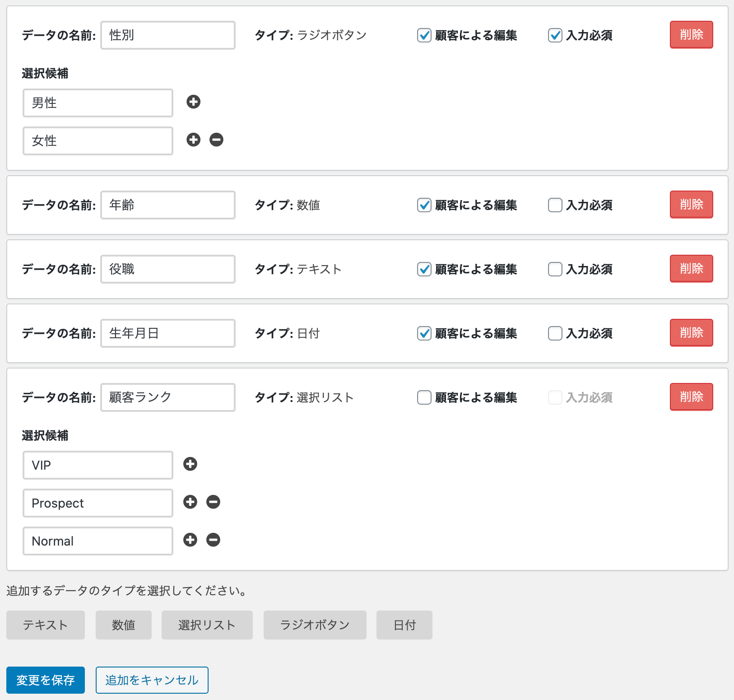Enable 入力必須 for 年齢 field
Screen dimensions: 734x700
(555, 205)
